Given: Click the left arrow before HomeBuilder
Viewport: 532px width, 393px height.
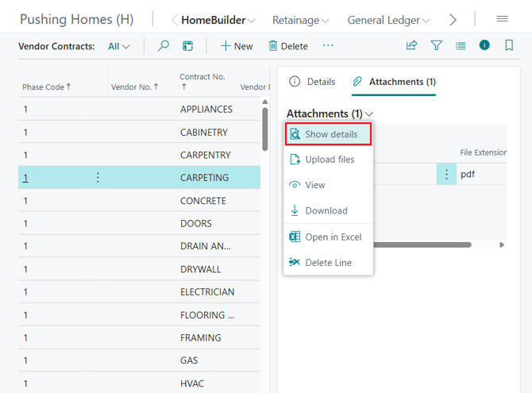Looking at the screenshot, I should point(175,20).
